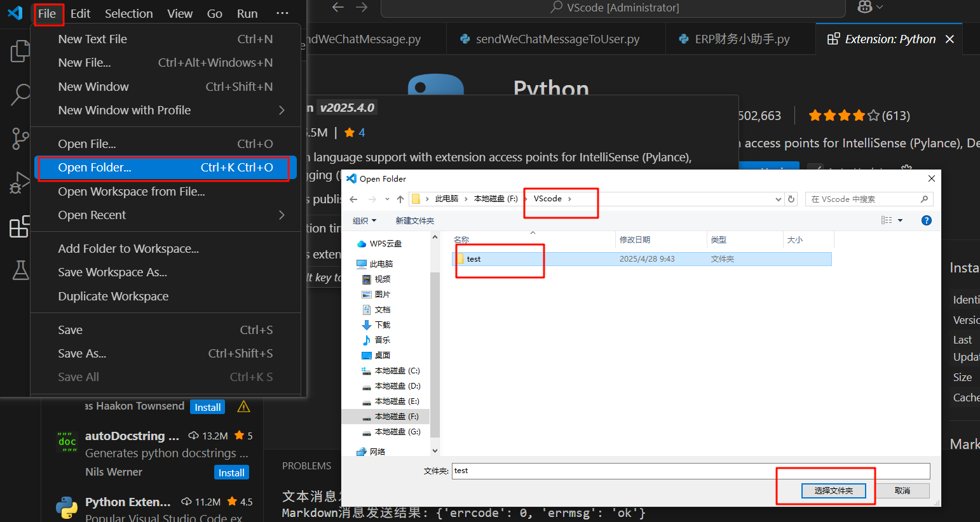
Task: Expand address bar history dropdown
Action: (x=779, y=199)
